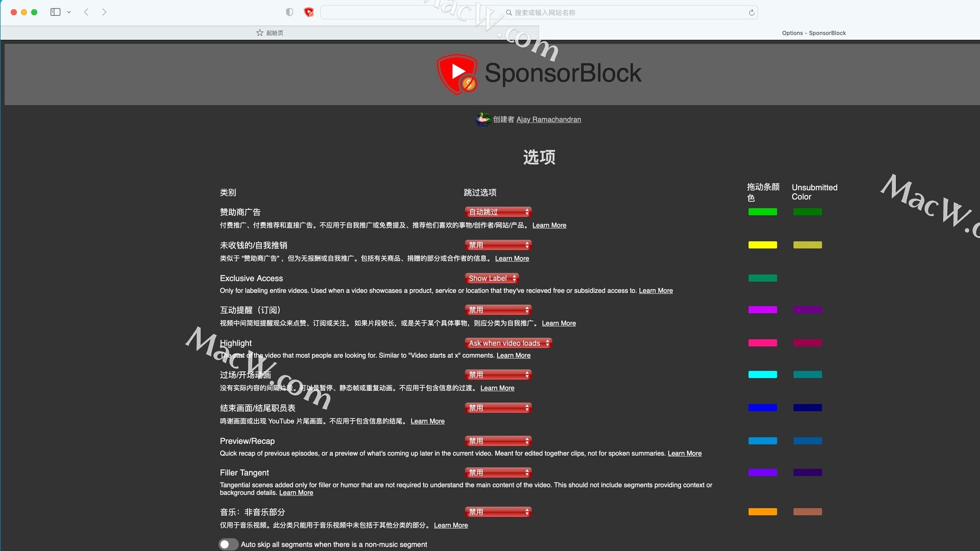
Task: Click the SponsorBlock logo in the header
Action: [x=457, y=74]
